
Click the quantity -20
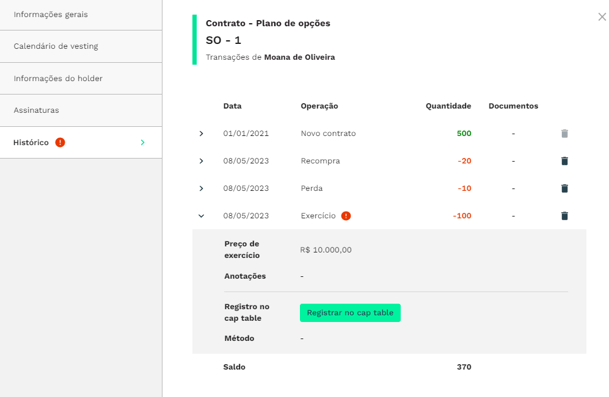click(x=464, y=161)
